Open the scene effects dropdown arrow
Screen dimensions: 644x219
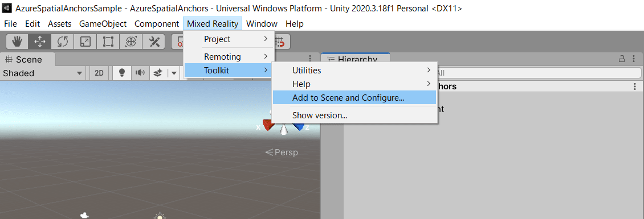tap(174, 73)
